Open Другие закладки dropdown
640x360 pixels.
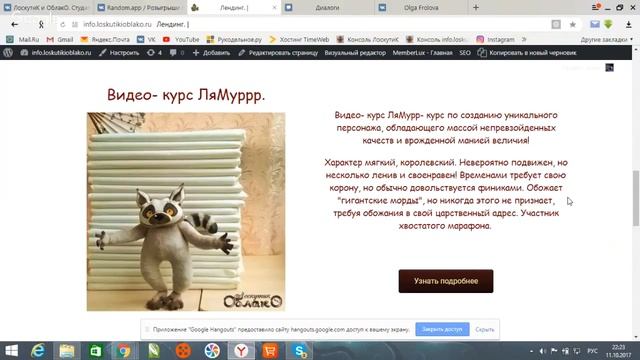pos(607,40)
